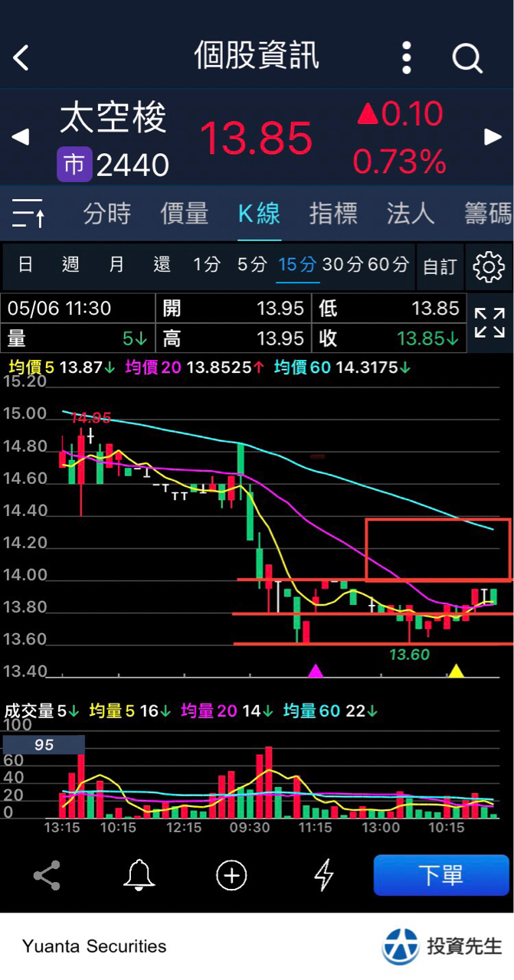Open the 法人 tab

(x=411, y=214)
